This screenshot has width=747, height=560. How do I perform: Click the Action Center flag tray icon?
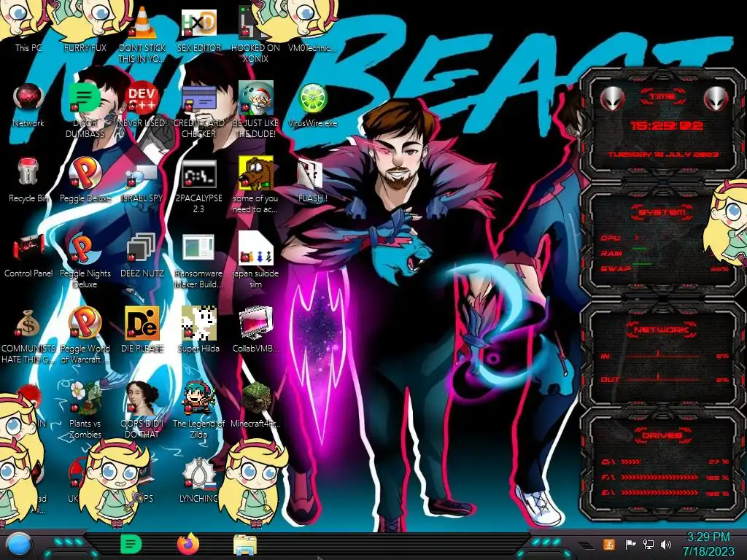630,545
